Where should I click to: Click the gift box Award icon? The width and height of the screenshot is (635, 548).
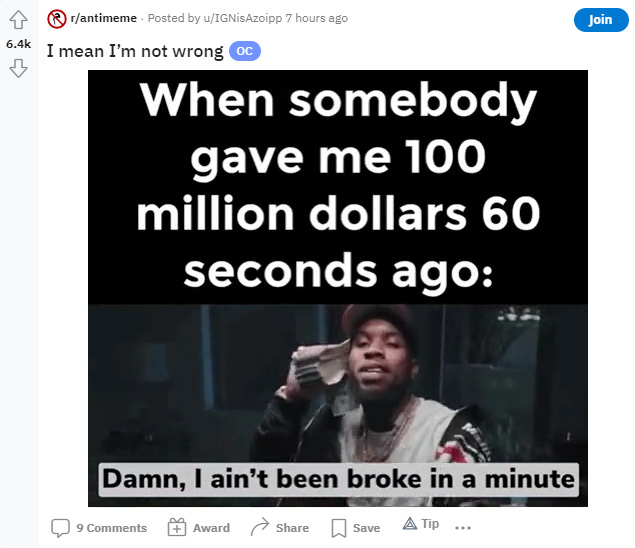[x=177, y=527]
